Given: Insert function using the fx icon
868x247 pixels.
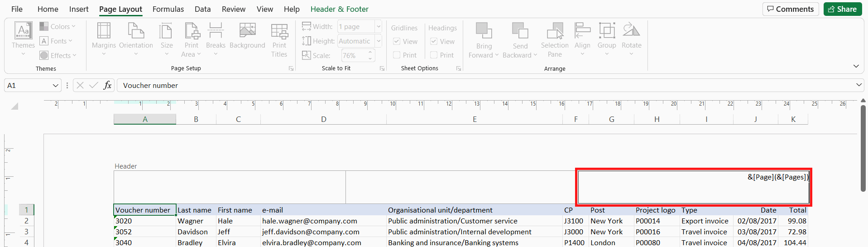Looking at the screenshot, I should pos(107,85).
